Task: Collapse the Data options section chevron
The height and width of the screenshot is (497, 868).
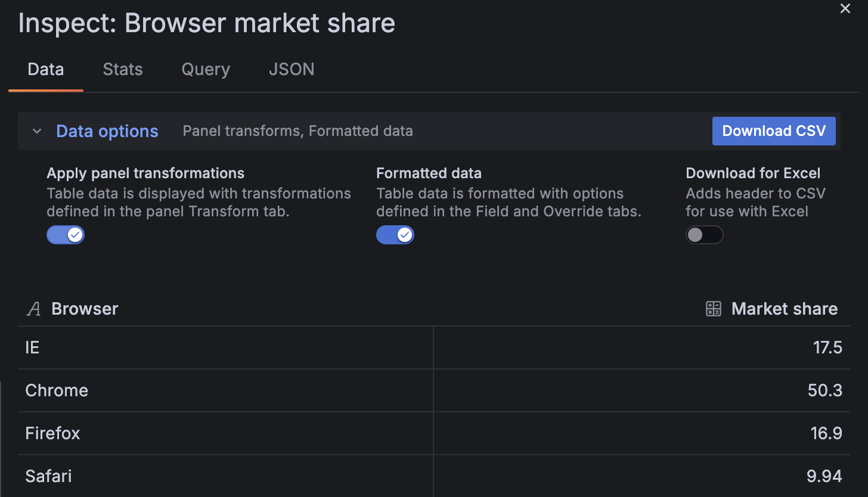Action: [36, 131]
